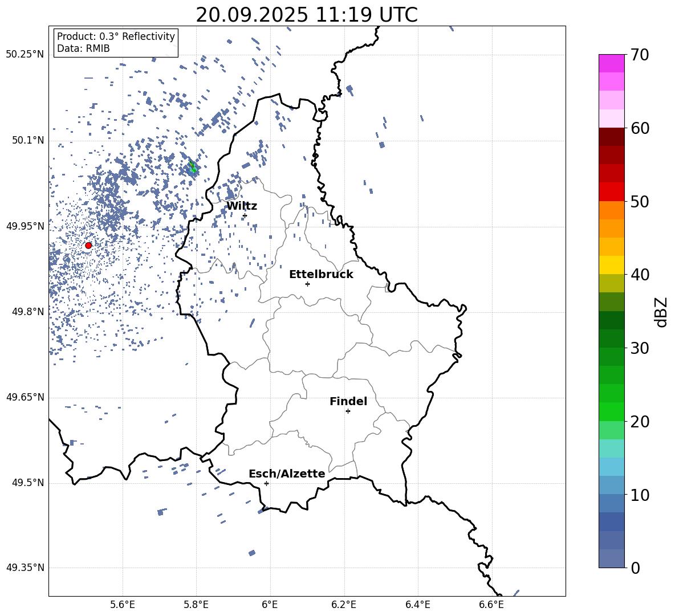675x616 pixels.
Task: Click the red radar location dot
Action: click(x=88, y=246)
